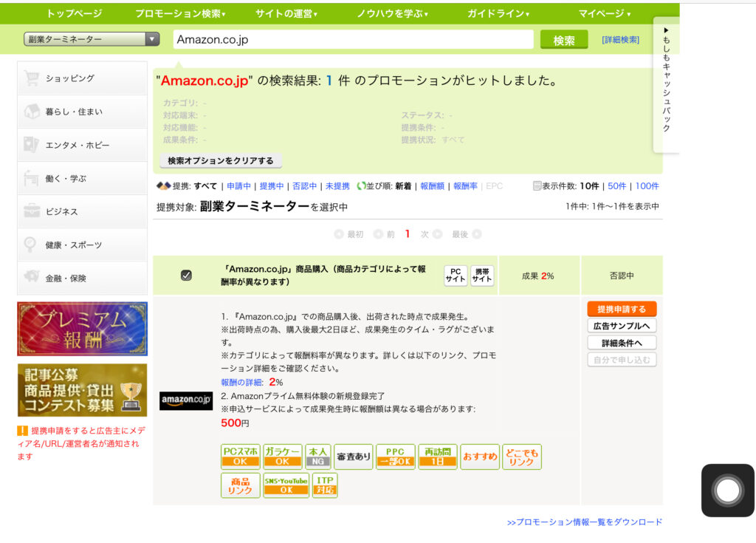
Task: Click the briefcase icon for ビジネス
Action: [32, 211]
